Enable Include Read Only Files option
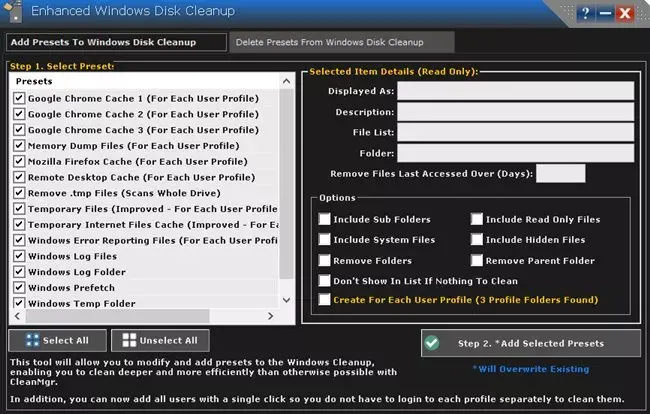 point(477,219)
